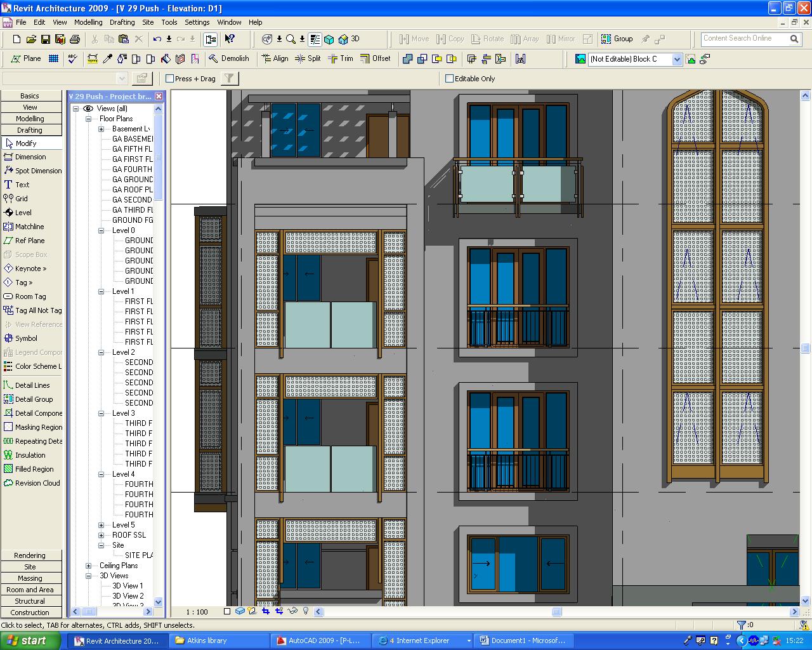Tick the Editable Only checkbox
Screen dimensions: 812x650
[450, 79]
